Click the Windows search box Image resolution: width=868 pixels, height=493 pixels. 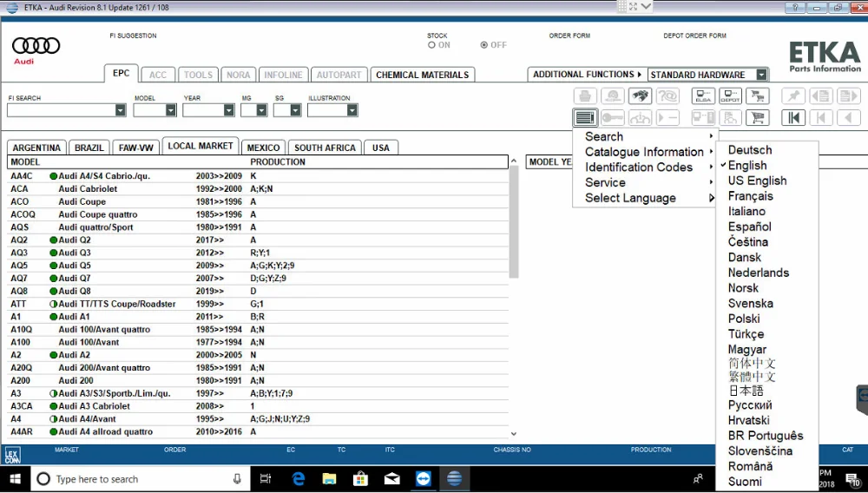(141, 478)
